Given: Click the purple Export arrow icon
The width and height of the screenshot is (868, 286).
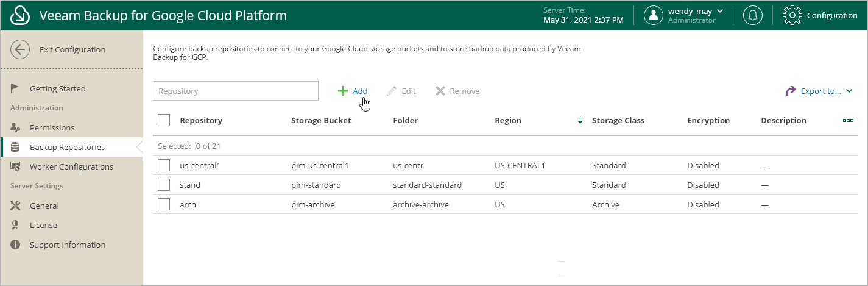Looking at the screenshot, I should [x=791, y=91].
